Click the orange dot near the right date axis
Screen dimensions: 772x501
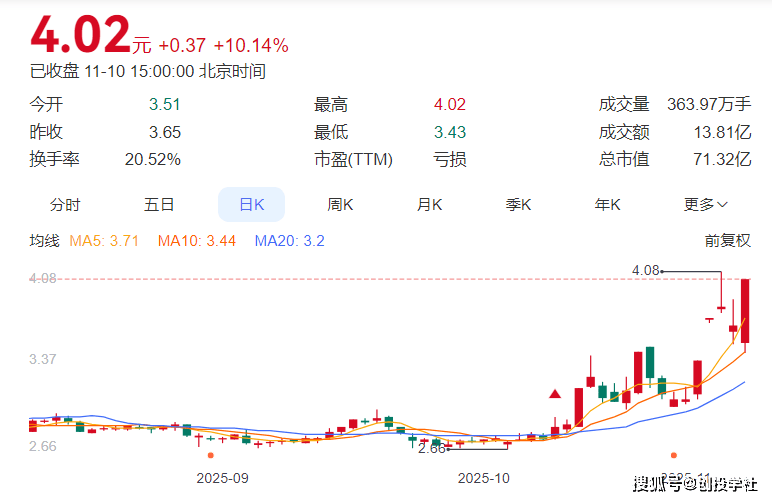673,456
